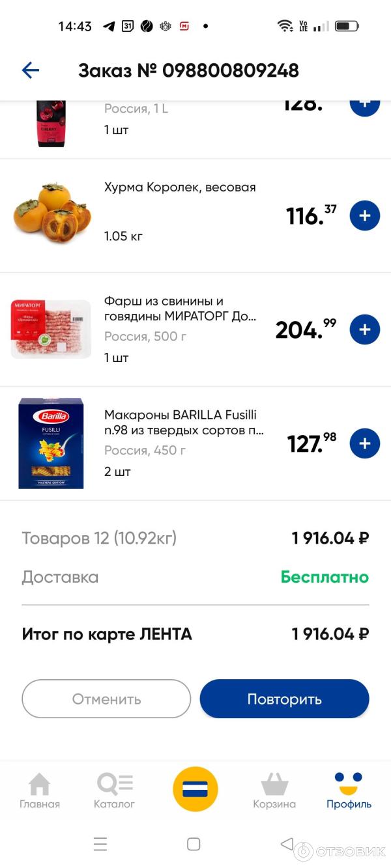Open the Barilla Fusilli box image
The height and width of the screenshot is (868, 391).
click(x=51, y=443)
